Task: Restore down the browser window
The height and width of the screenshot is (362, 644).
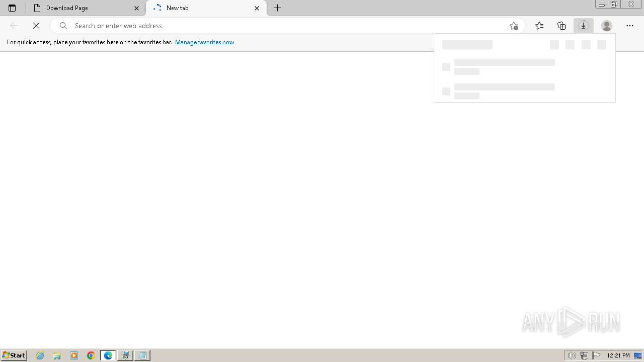Action: (614, 5)
